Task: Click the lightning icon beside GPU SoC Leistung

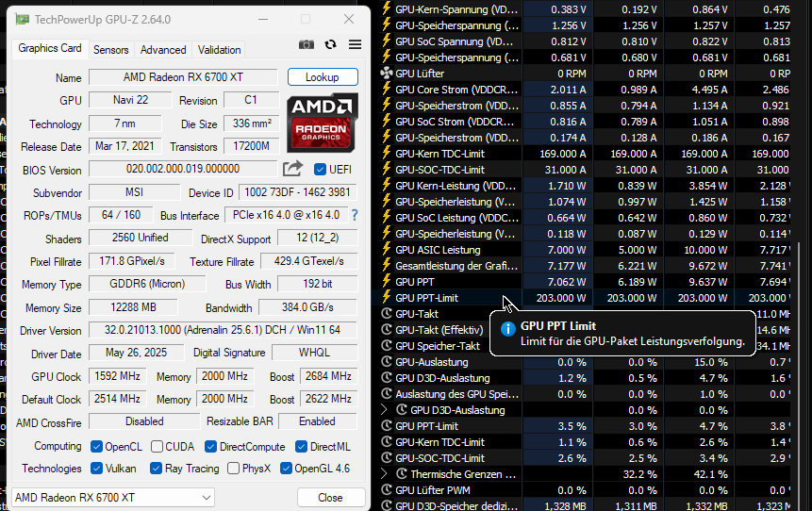Action: click(387, 218)
